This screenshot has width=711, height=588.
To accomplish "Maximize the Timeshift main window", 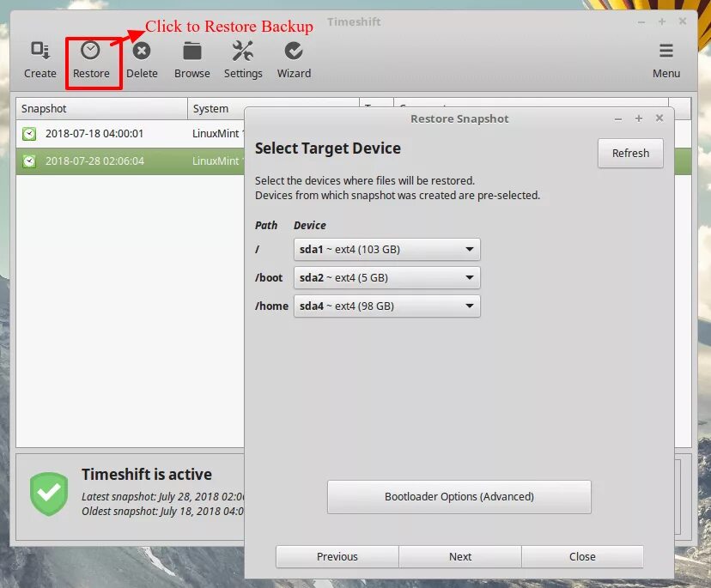I will pyautogui.click(x=662, y=21).
